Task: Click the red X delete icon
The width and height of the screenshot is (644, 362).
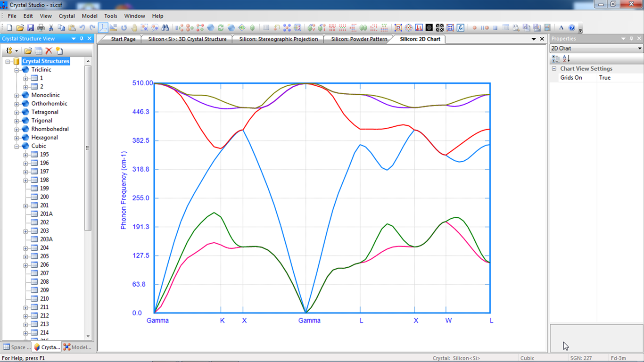Action: point(49,51)
